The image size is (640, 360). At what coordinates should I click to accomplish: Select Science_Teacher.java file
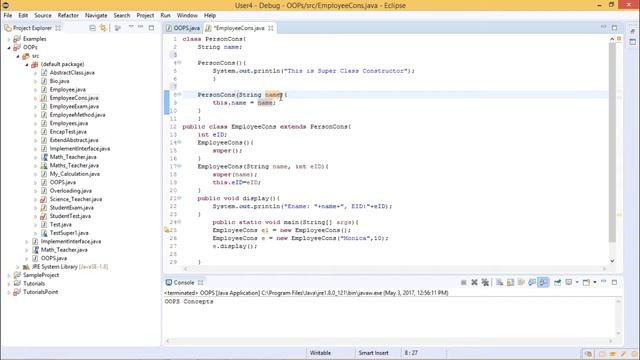pyautogui.click(x=76, y=199)
